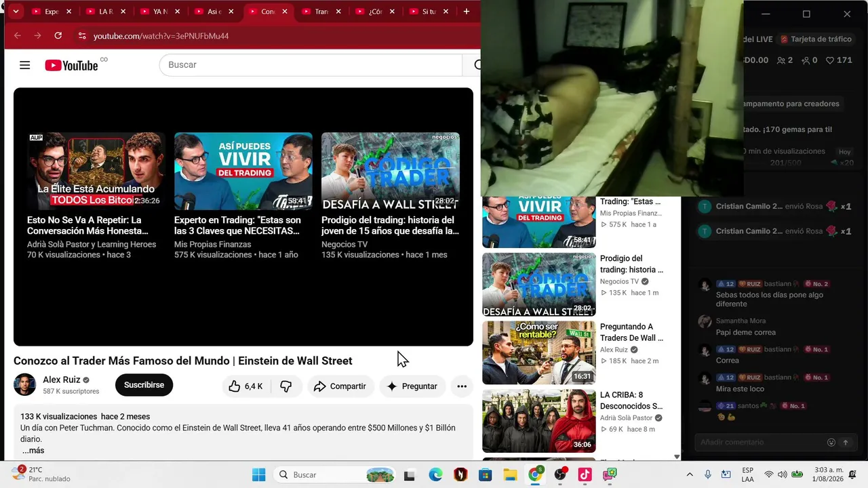Switch to the 'Asi e' browser tab
This screenshot has height=488, width=868.
[x=212, y=12]
